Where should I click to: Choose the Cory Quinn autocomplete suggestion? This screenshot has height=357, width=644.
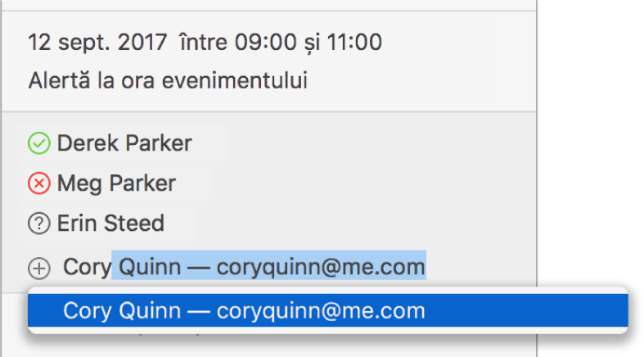click(x=327, y=311)
